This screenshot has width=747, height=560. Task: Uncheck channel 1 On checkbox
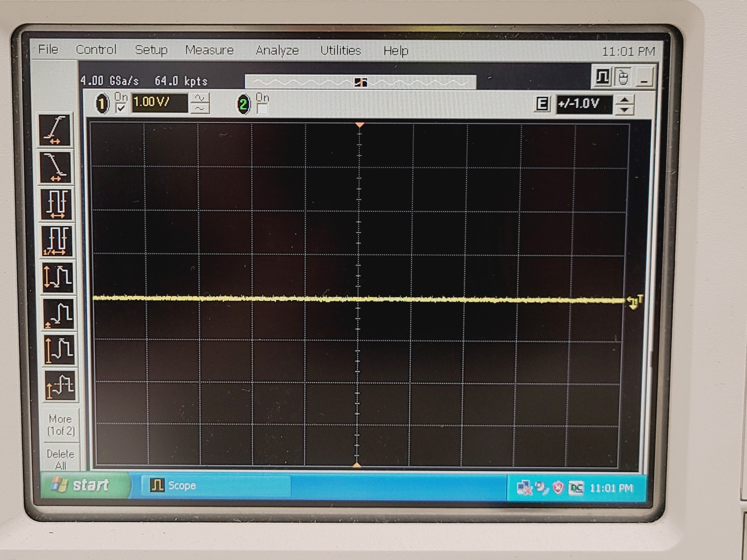pyautogui.click(x=121, y=108)
